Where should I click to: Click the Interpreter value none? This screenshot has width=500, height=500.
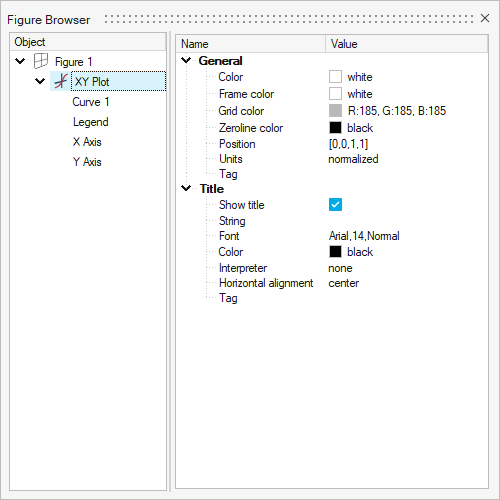(x=340, y=268)
